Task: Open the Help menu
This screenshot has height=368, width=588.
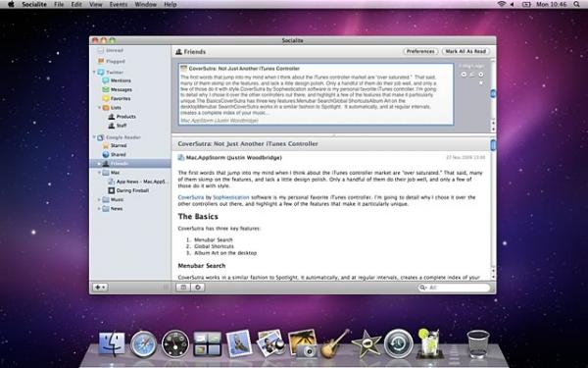Action: click(x=171, y=5)
